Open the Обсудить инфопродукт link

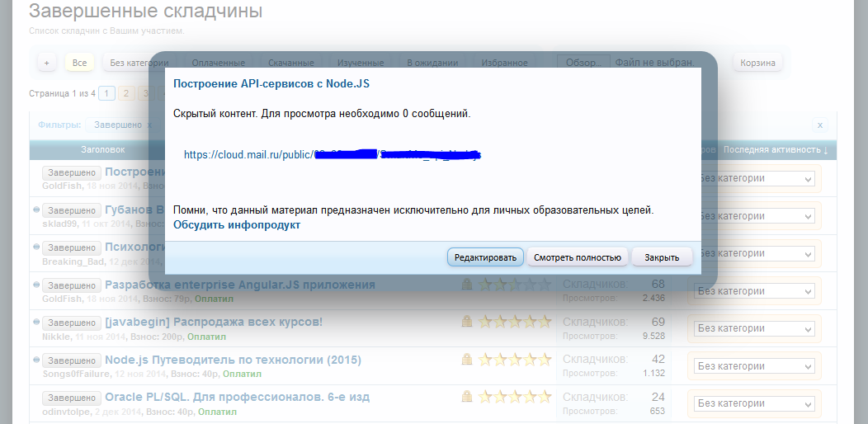click(x=236, y=224)
